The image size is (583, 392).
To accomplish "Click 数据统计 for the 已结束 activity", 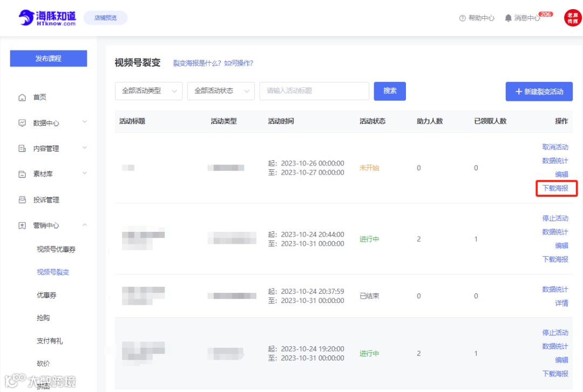I will click(x=555, y=290).
